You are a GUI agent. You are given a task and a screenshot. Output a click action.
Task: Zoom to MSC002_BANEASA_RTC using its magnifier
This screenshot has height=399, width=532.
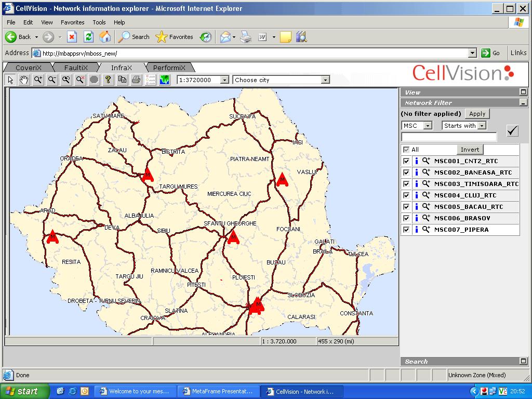(x=426, y=172)
